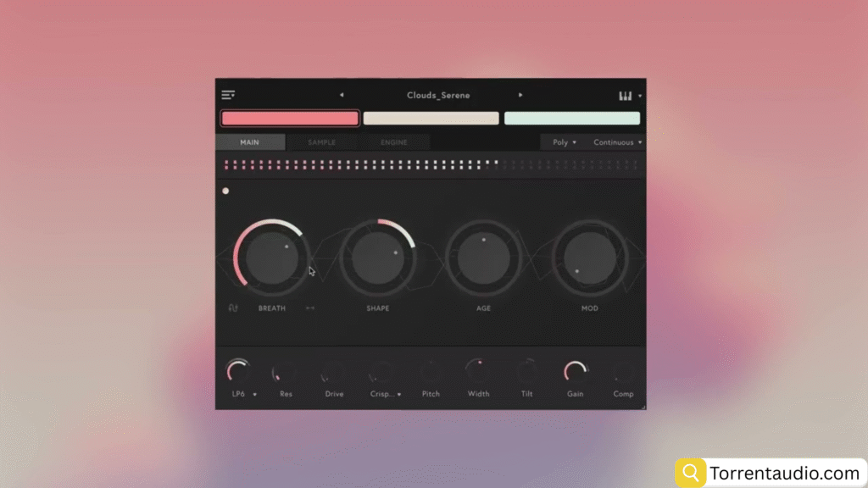This screenshot has height=488, width=868.
Task: Click the link arrows icon right of BREATH
Action: click(310, 308)
